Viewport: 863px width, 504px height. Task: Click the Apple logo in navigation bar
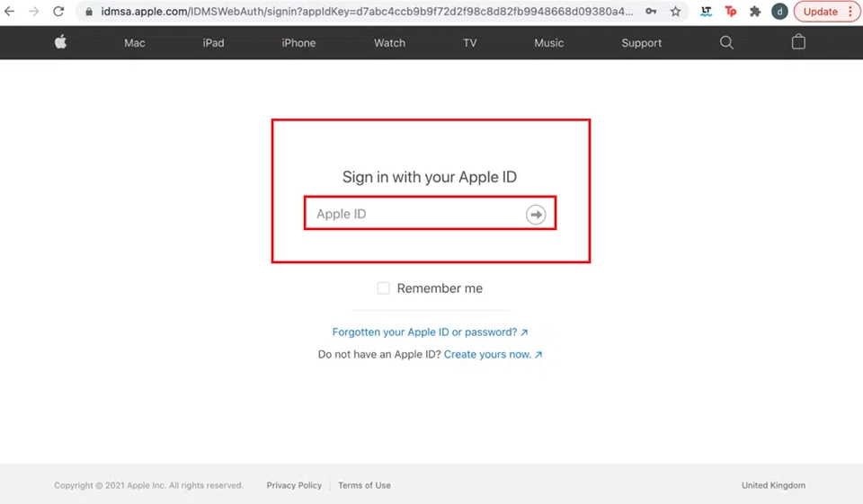(x=60, y=42)
